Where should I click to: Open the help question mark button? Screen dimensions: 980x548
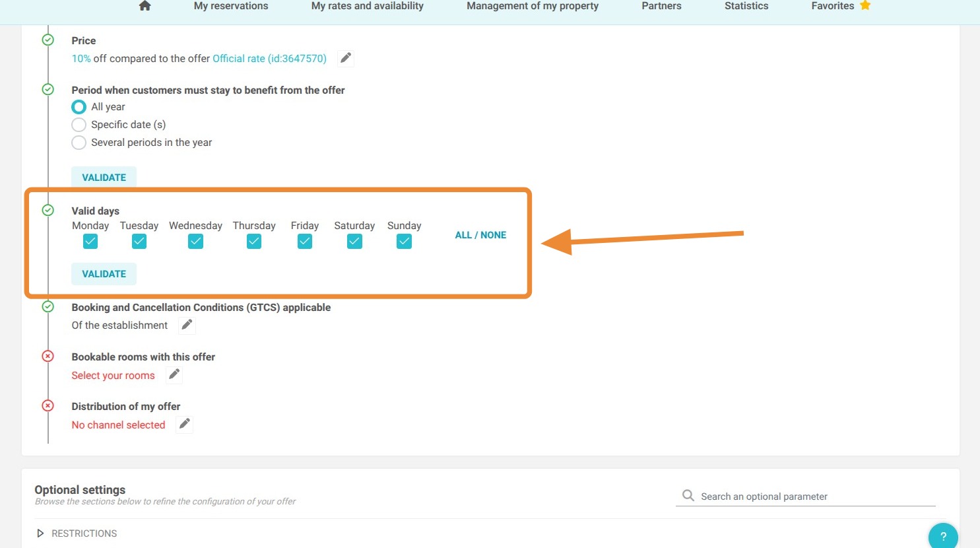(x=943, y=535)
